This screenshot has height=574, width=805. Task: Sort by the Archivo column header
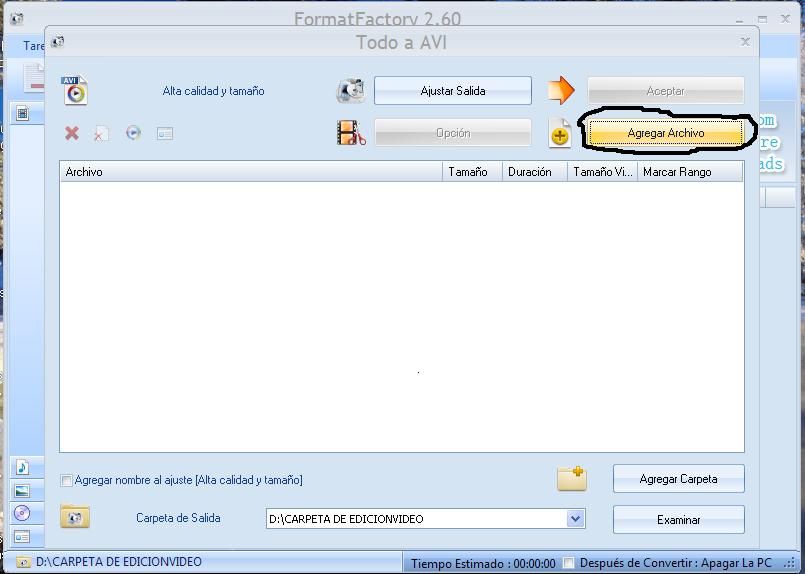coord(251,172)
